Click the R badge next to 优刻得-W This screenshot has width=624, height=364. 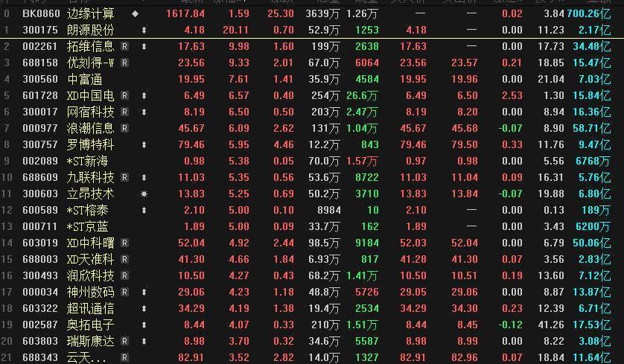[124, 63]
